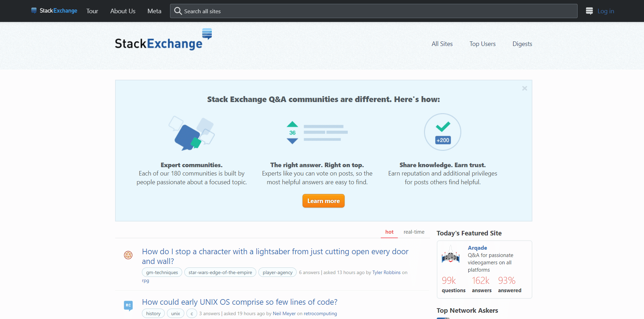This screenshot has height=319, width=644.
Task: Open the lightsaber door cutting question
Action: (275, 256)
